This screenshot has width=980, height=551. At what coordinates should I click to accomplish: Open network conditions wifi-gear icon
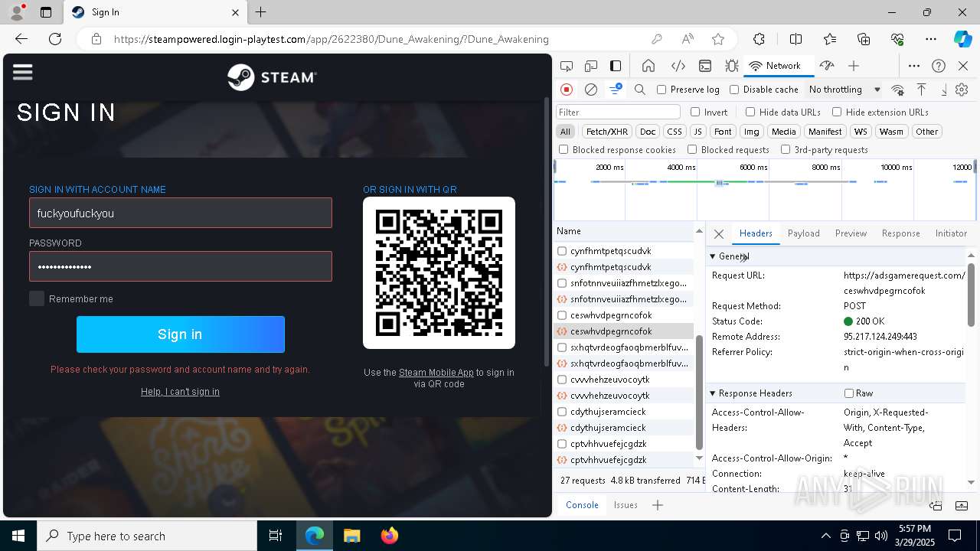point(897,90)
